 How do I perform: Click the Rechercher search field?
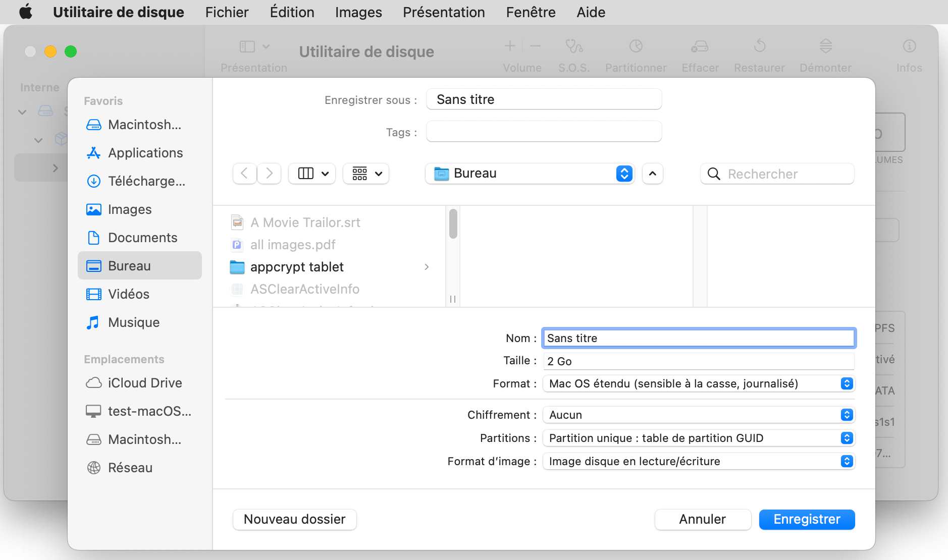[x=777, y=174]
